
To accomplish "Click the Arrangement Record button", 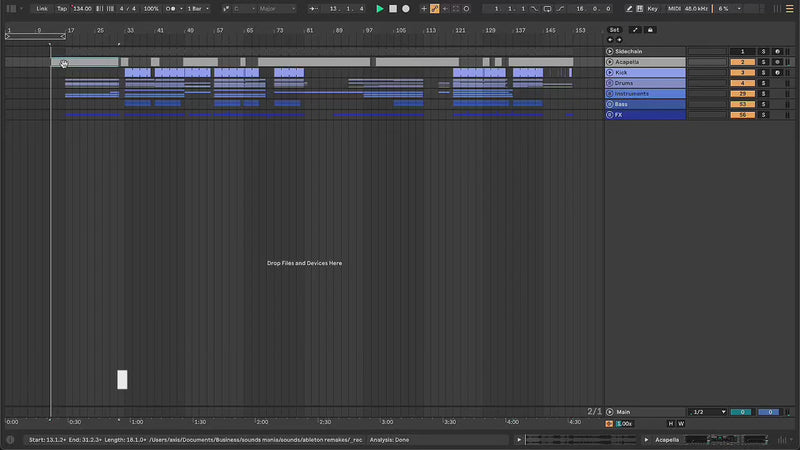I will tap(406, 8).
